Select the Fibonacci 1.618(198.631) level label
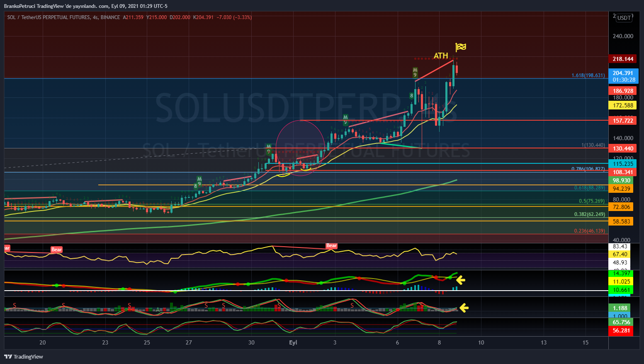Image resolution: width=644 pixels, height=364 pixels. 588,75
